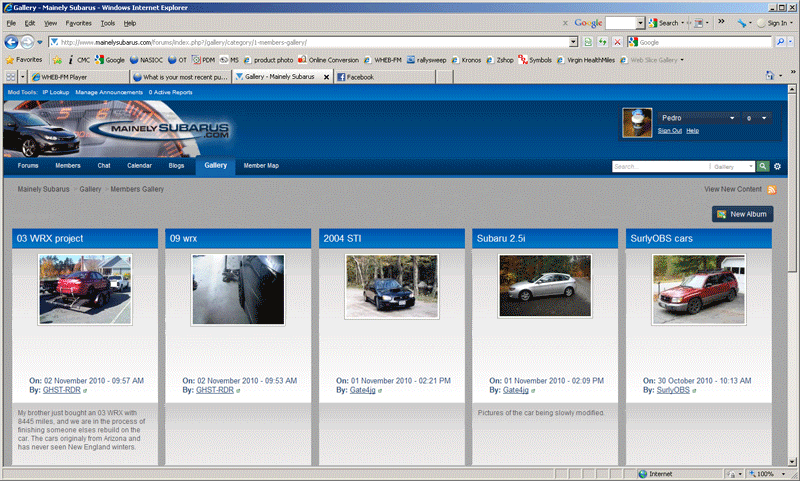Viewport: 800px width, 481px height.
Task: Click the Google Toolbar wrench settings icon
Action: (741, 23)
